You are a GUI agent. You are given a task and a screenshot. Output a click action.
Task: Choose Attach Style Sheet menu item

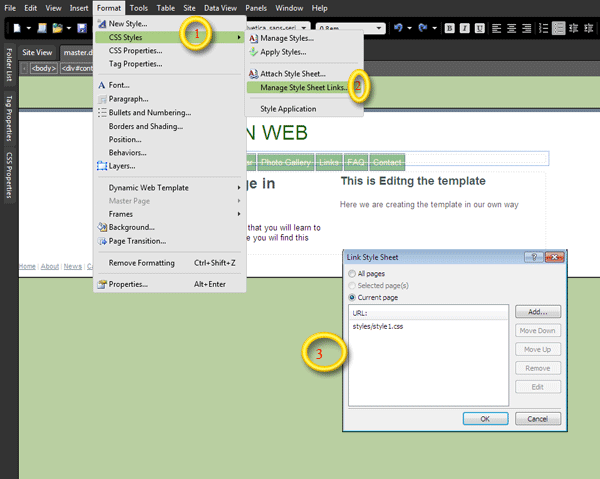(304, 73)
